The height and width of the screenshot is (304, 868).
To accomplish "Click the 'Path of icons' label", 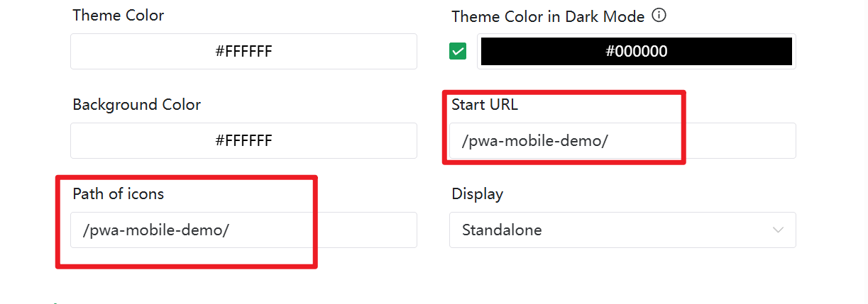I will [x=118, y=193].
